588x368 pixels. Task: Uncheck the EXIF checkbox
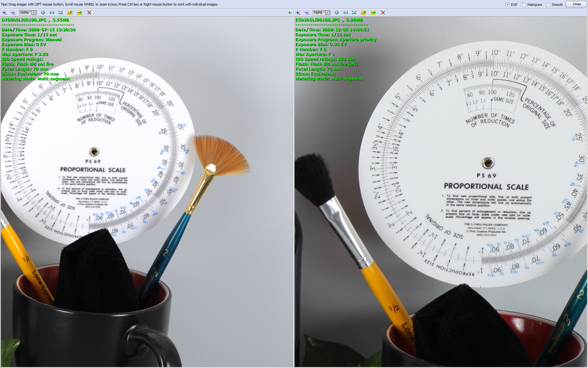pyautogui.click(x=507, y=5)
